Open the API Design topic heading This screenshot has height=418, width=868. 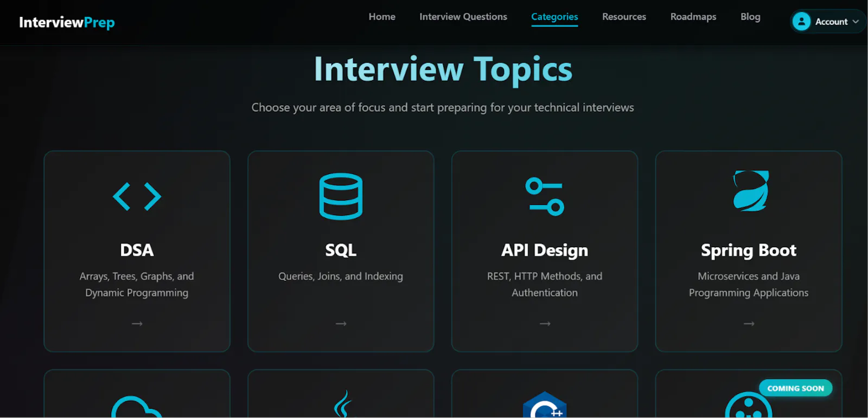[545, 250]
